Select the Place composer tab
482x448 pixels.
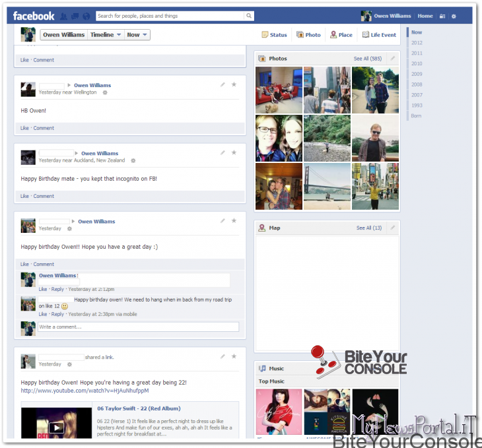[341, 35]
